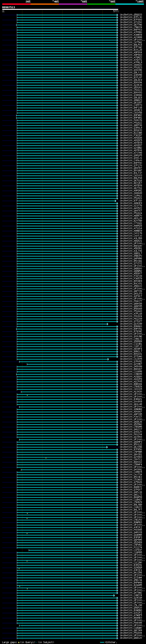Click hit label UniRef100_Q10943
Screen dimensions: 146x644
tap(131, 437)
